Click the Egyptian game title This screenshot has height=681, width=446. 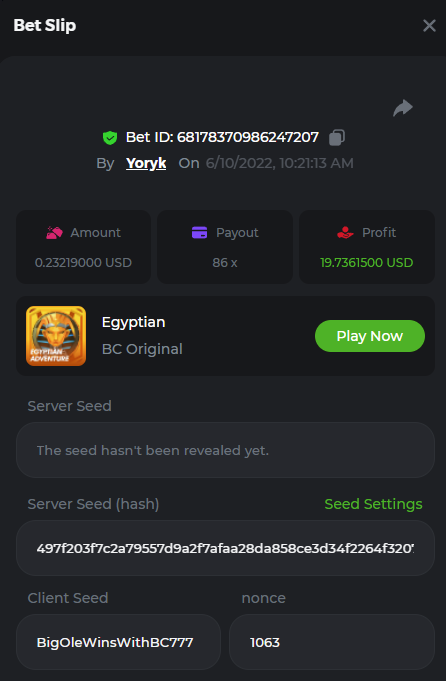133,323
